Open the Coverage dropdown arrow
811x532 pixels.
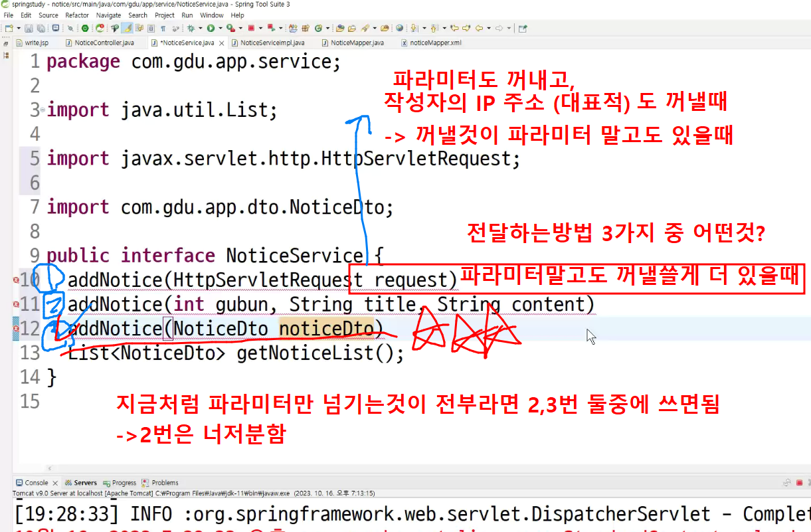(240, 29)
